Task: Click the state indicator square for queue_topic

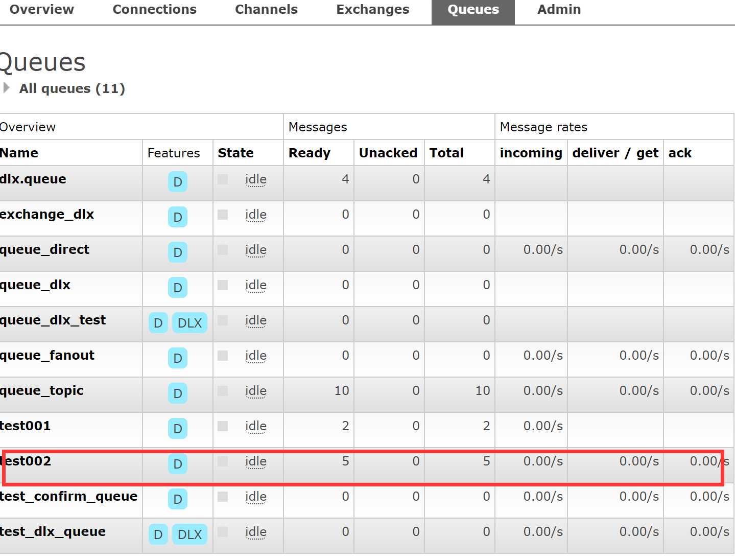Action: [223, 390]
